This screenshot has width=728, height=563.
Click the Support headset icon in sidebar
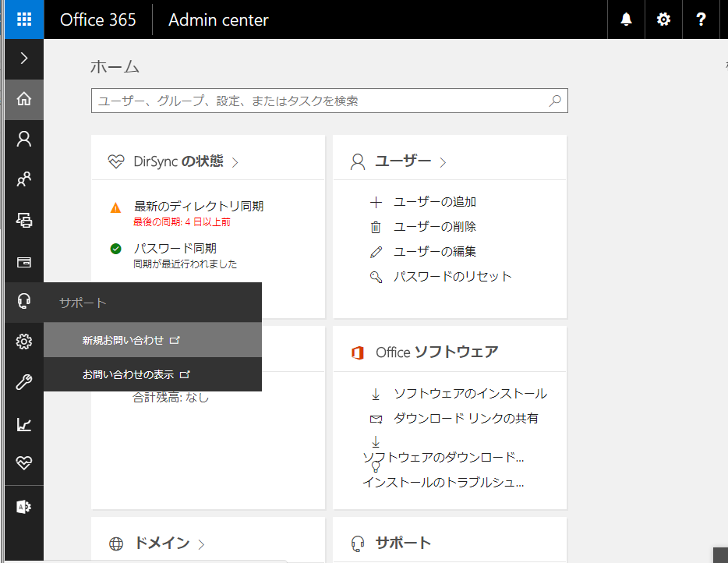coord(24,302)
